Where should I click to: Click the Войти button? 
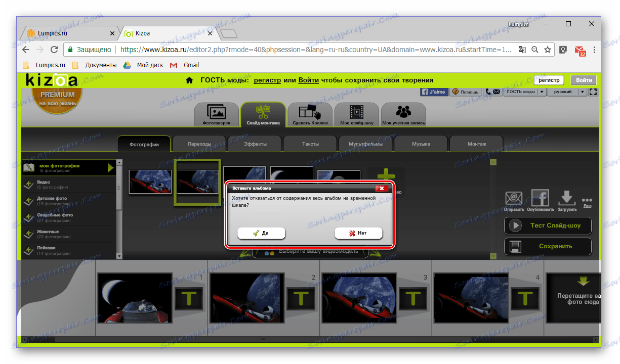[584, 80]
